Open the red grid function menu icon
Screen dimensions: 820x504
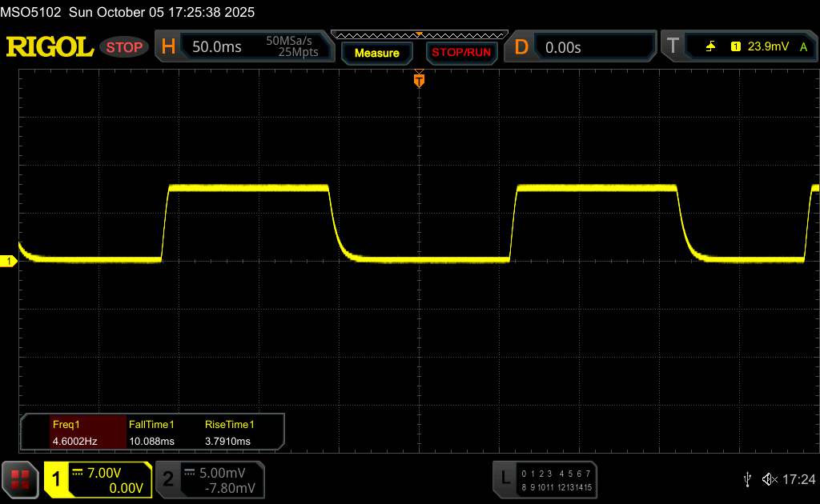[x=21, y=479]
